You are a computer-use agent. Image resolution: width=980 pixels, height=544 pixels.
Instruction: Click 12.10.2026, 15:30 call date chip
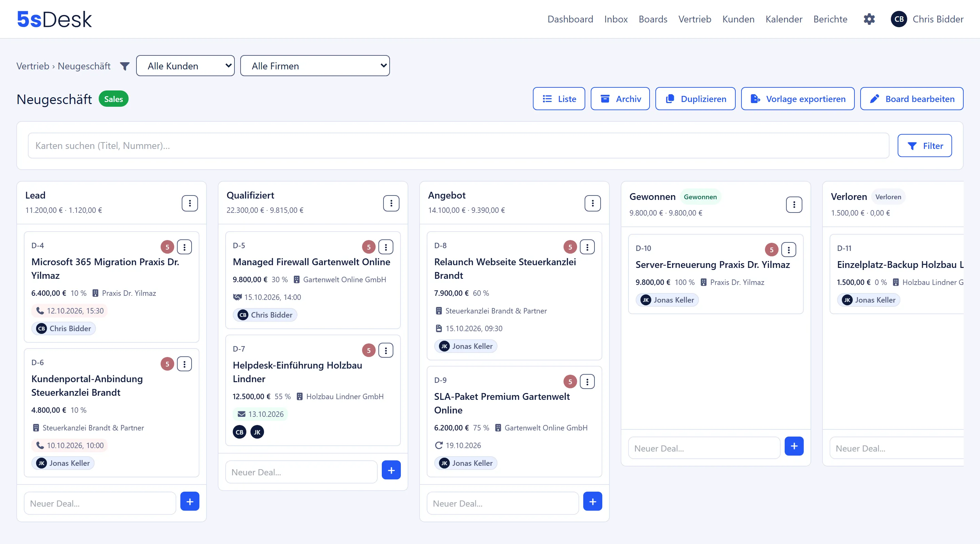tap(70, 311)
